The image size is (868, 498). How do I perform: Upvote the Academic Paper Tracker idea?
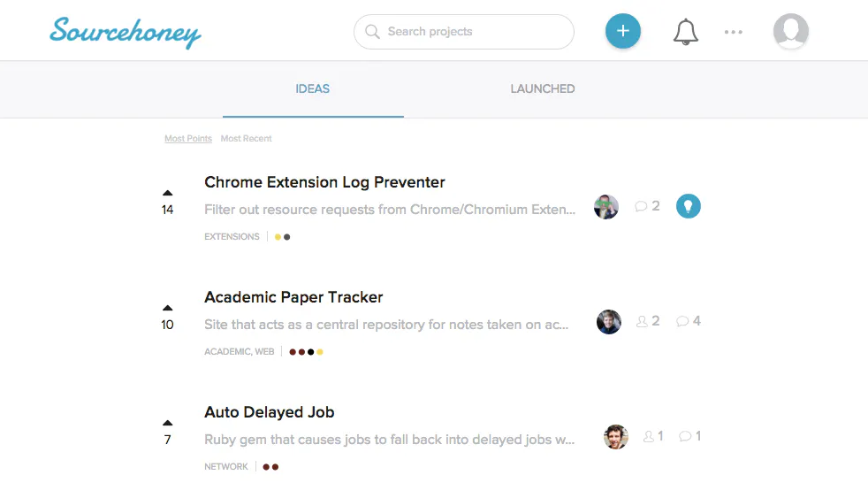(168, 308)
